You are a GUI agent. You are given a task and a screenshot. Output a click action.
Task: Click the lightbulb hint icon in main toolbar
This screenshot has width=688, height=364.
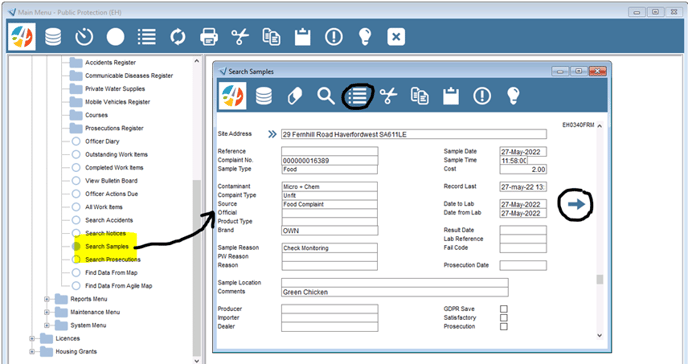tap(365, 37)
